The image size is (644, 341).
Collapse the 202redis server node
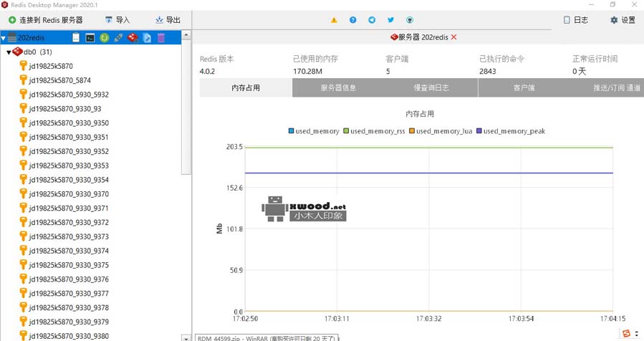(4, 38)
